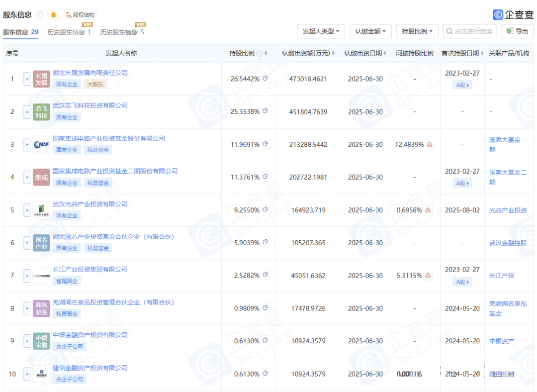This screenshot has height=392, width=537.
Task: Open 武汉芯飞科技投资有限公司 link
Action: coord(90,105)
